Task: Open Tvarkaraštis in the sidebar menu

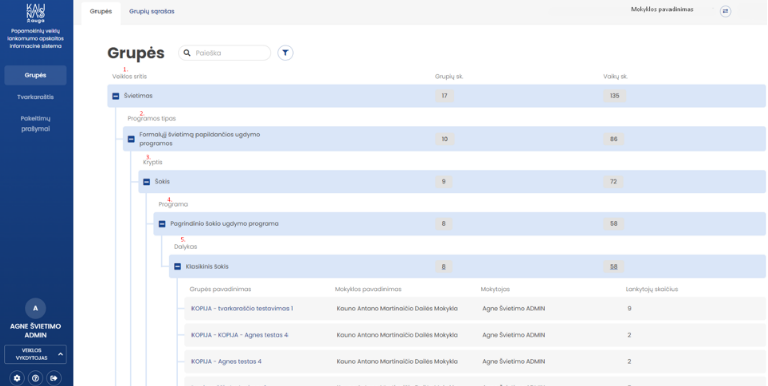Action: (35, 97)
